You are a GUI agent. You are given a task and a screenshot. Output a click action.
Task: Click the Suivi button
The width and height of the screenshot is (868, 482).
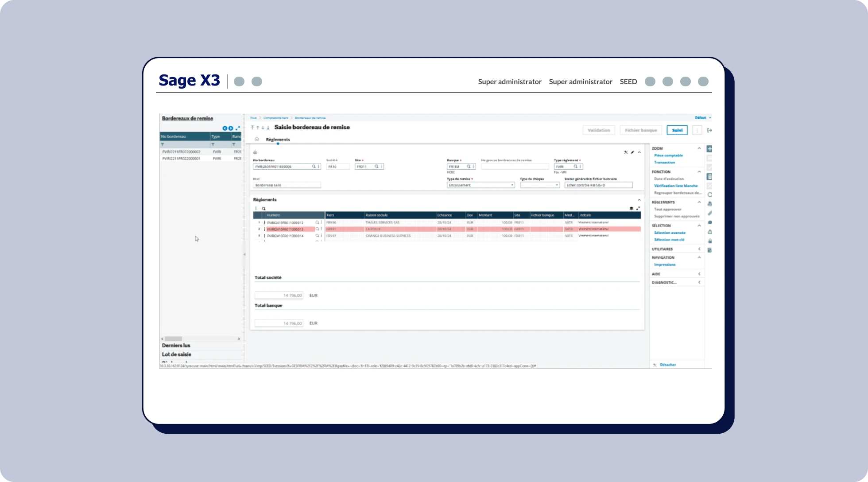(677, 130)
